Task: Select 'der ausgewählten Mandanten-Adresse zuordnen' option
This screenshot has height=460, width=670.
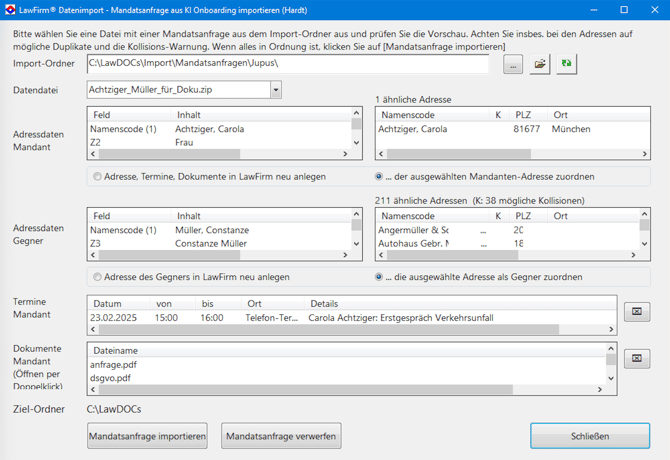Action: [380, 177]
